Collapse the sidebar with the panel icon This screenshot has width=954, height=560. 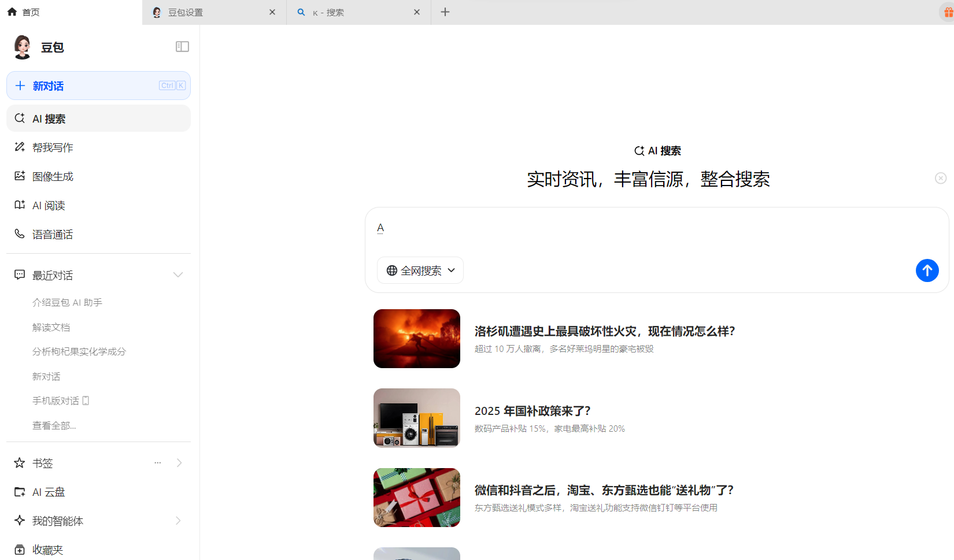click(x=182, y=47)
